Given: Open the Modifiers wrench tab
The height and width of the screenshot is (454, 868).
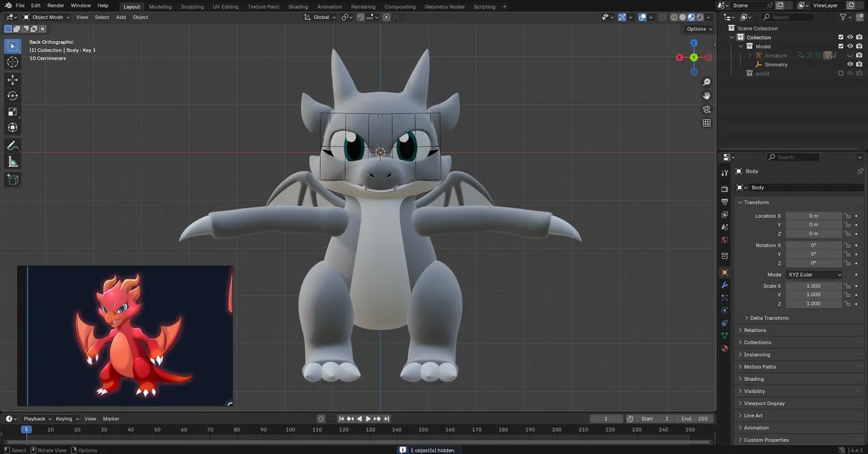Looking at the screenshot, I should pos(724,285).
